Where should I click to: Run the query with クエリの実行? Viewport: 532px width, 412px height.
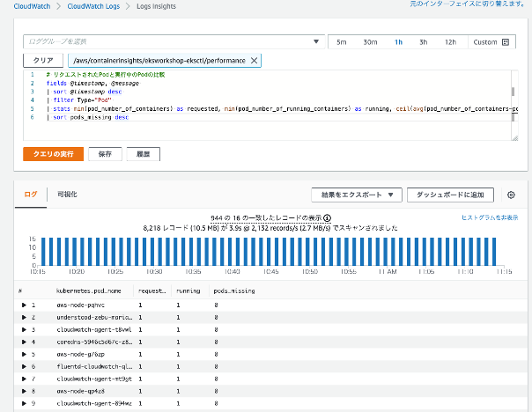(x=53, y=154)
